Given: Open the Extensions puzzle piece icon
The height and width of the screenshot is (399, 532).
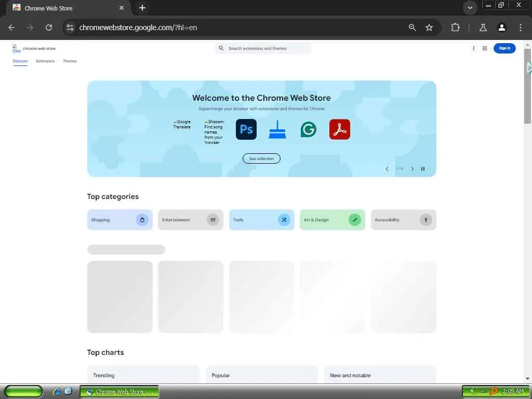Looking at the screenshot, I should click(455, 28).
